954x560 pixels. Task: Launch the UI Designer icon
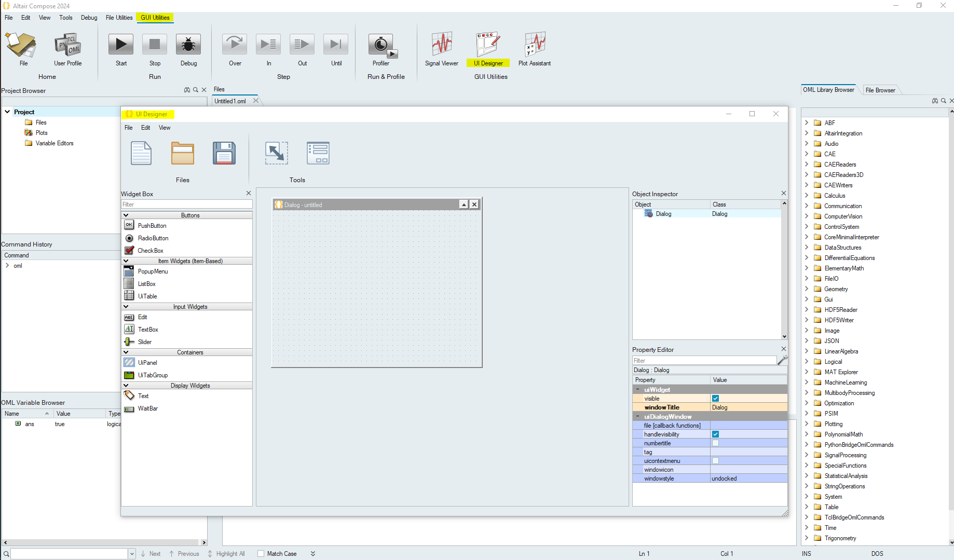pos(488,44)
